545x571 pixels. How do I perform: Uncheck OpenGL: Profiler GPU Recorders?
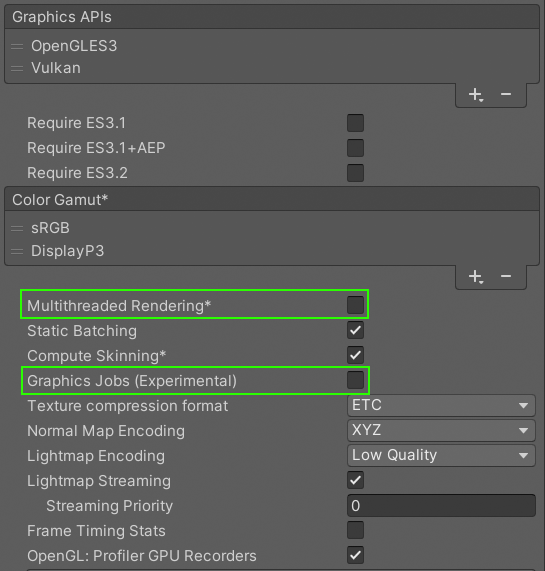pyautogui.click(x=355, y=555)
